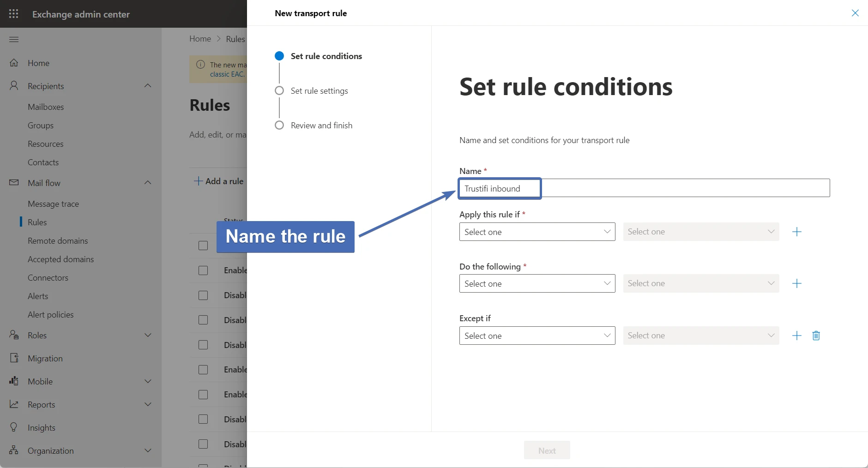868x468 pixels.
Task: Select the Review and finish step
Action: (321, 126)
